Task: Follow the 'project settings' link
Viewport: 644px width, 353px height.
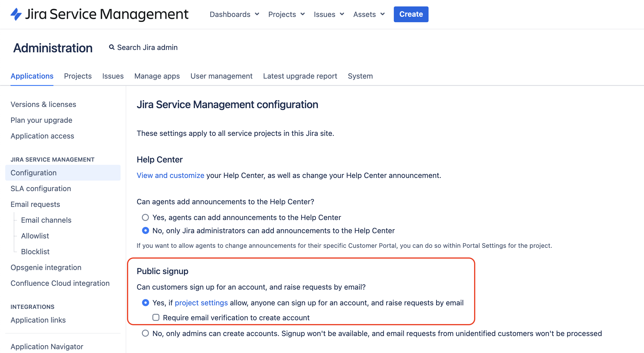Action: tap(201, 303)
